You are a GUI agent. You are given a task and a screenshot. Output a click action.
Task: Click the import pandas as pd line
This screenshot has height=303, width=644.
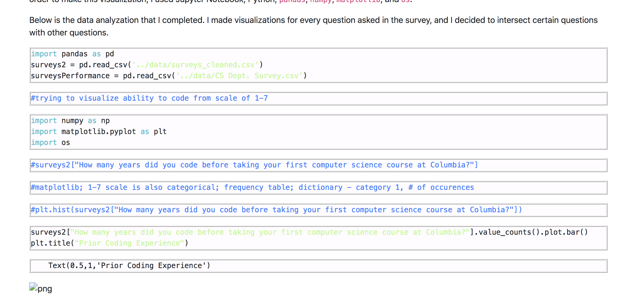click(72, 54)
